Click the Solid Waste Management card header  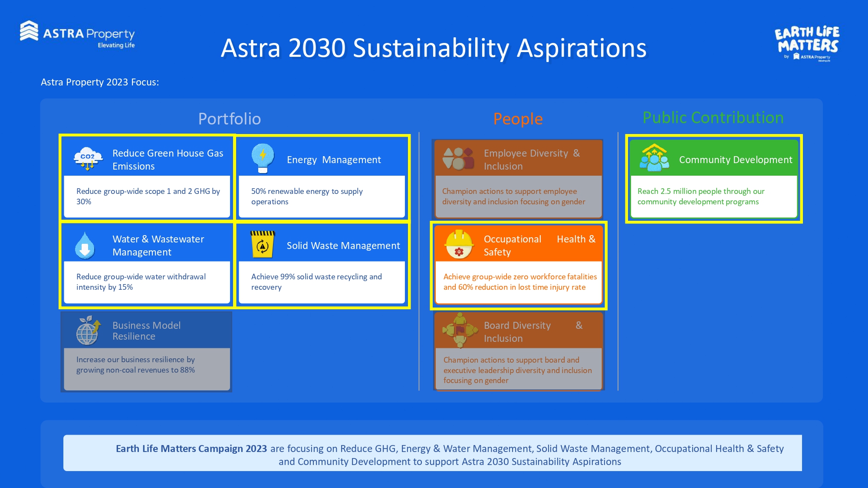click(x=343, y=246)
